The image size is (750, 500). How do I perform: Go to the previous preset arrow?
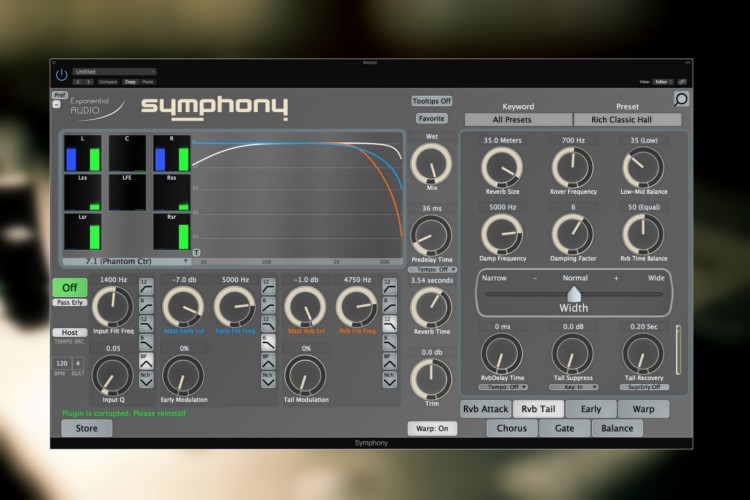point(78,82)
